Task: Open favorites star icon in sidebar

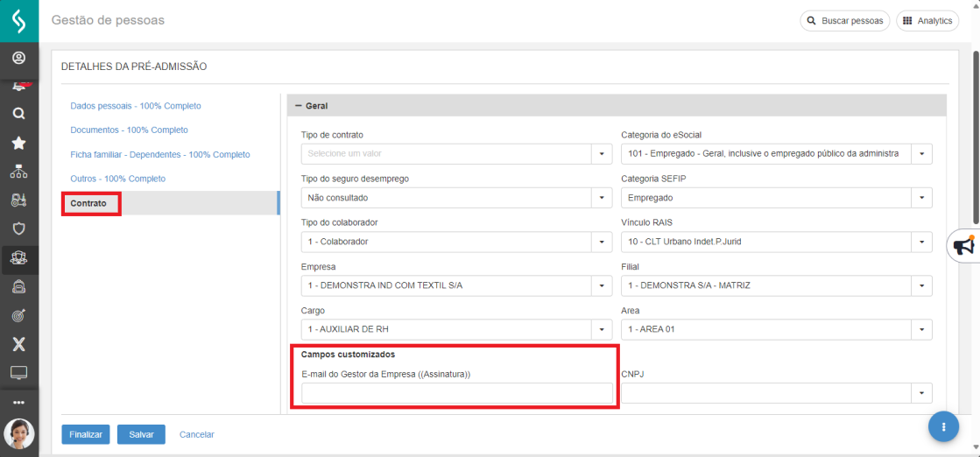Action: pyautogui.click(x=18, y=143)
